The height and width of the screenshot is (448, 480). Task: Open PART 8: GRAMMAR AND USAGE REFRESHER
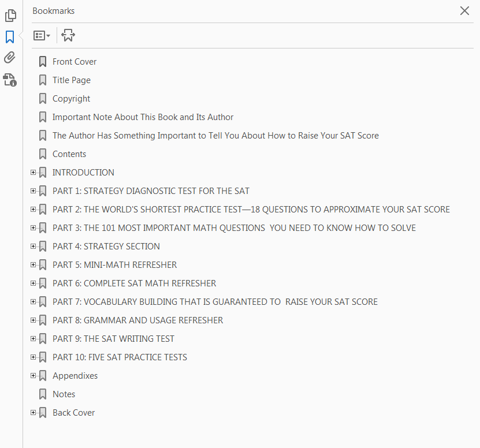(137, 320)
